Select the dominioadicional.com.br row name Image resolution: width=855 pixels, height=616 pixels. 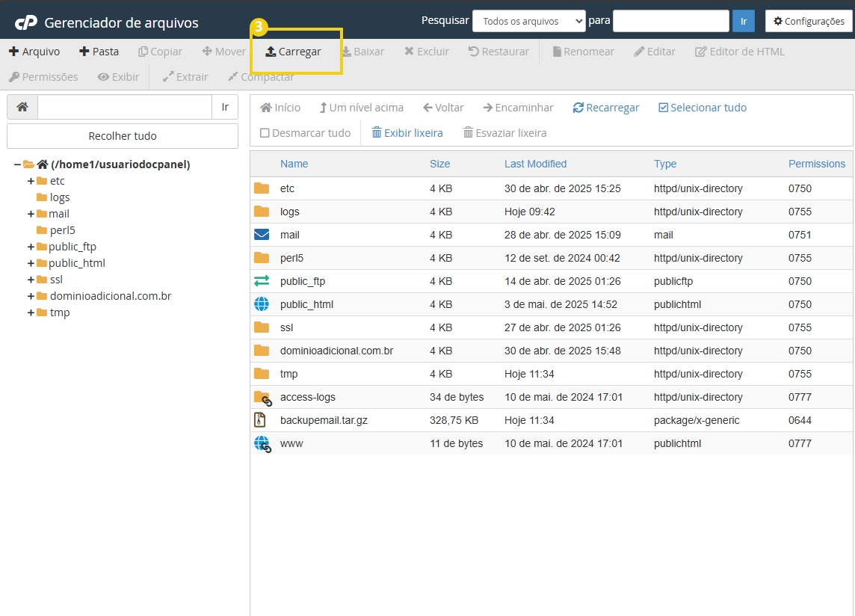click(x=336, y=351)
